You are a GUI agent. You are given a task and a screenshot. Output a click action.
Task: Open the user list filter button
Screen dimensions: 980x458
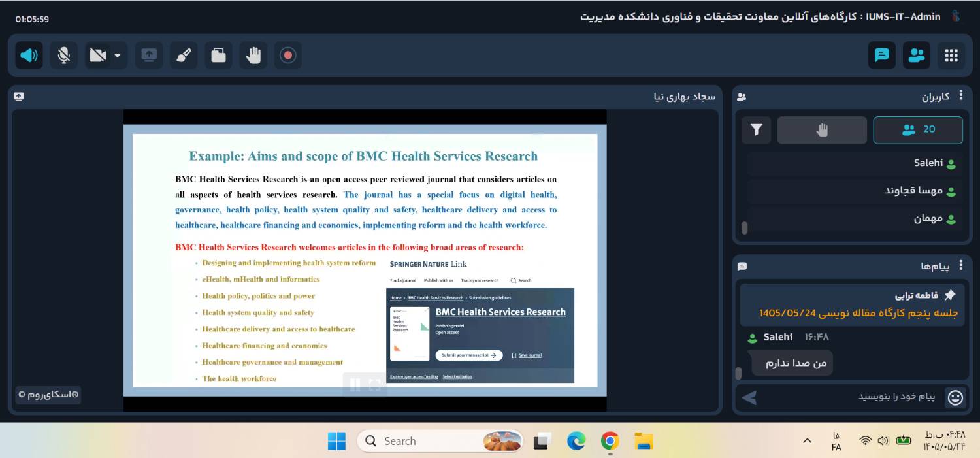pyautogui.click(x=757, y=130)
